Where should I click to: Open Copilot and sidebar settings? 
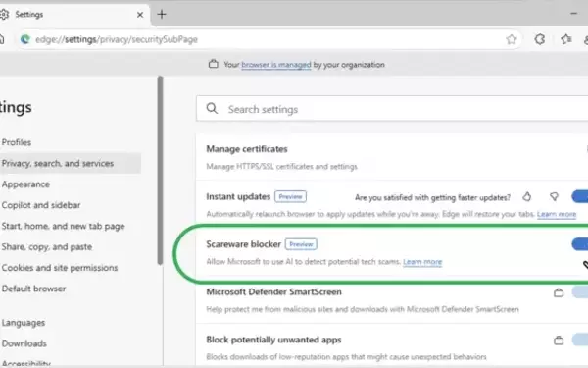(x=41, y=205)
